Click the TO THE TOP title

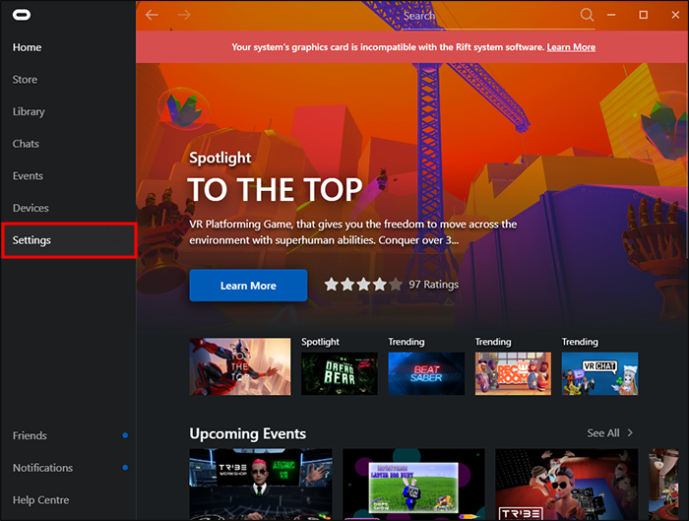tap(275, 190)
